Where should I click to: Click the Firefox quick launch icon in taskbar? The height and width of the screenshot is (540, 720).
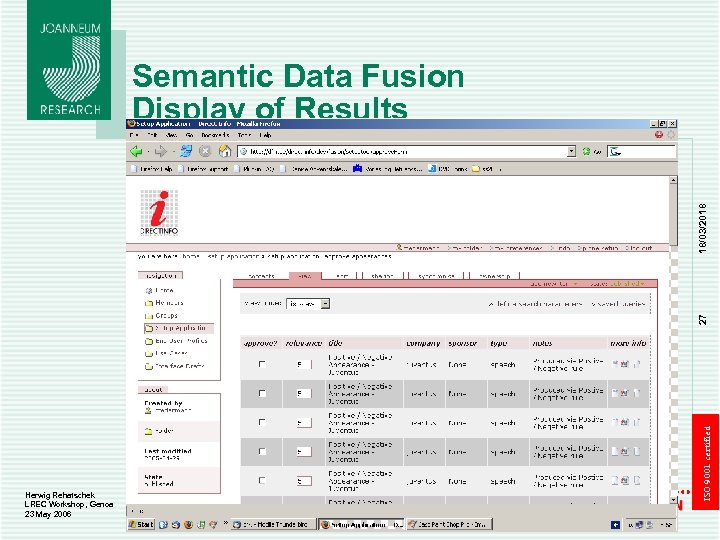[x=188, y=524]
